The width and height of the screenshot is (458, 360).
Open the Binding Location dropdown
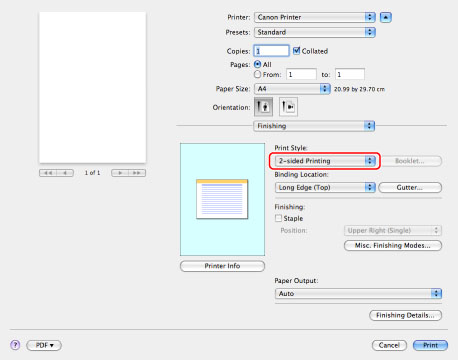point(325,187)
